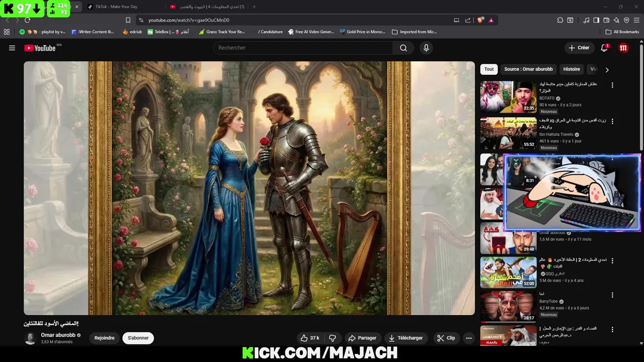Open Imported from Mic... bookmarks folder
Screen dimensions: 644x362
pos(414,32)
